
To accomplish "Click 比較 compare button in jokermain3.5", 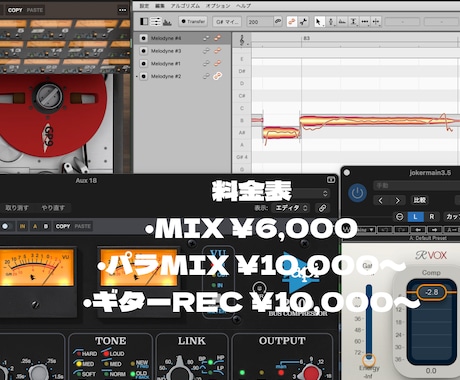I will tap(420, 200).
